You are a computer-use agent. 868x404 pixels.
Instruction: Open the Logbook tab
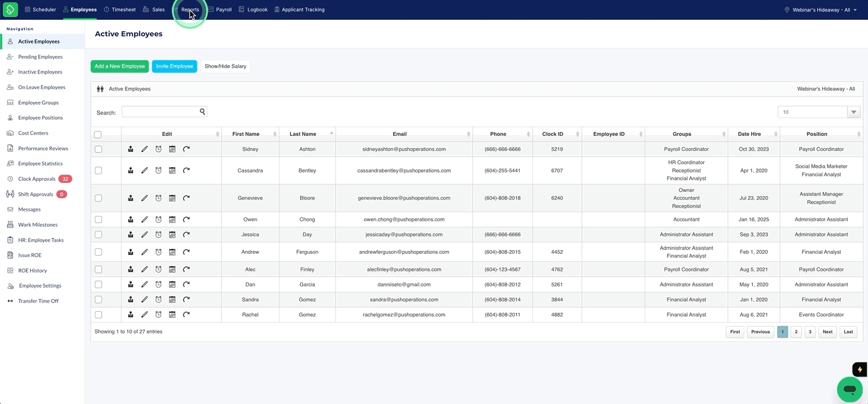pyautogui.click(x=253, y=10)
